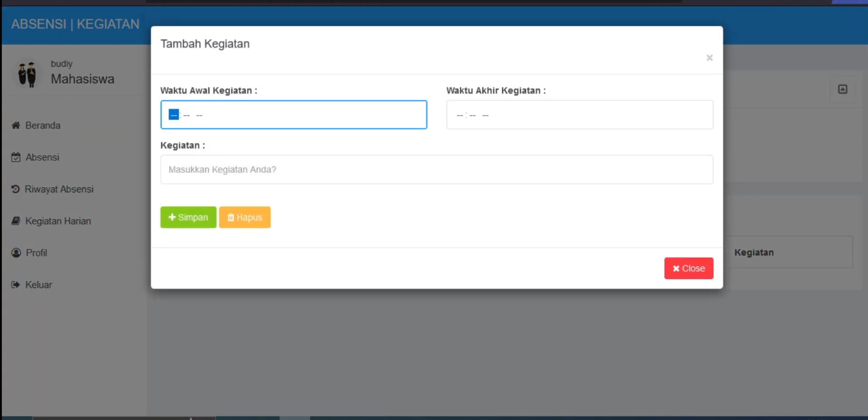Screen dimensions: 868x420
Task: Click the budiy username text
Action: tap(61, 64)
